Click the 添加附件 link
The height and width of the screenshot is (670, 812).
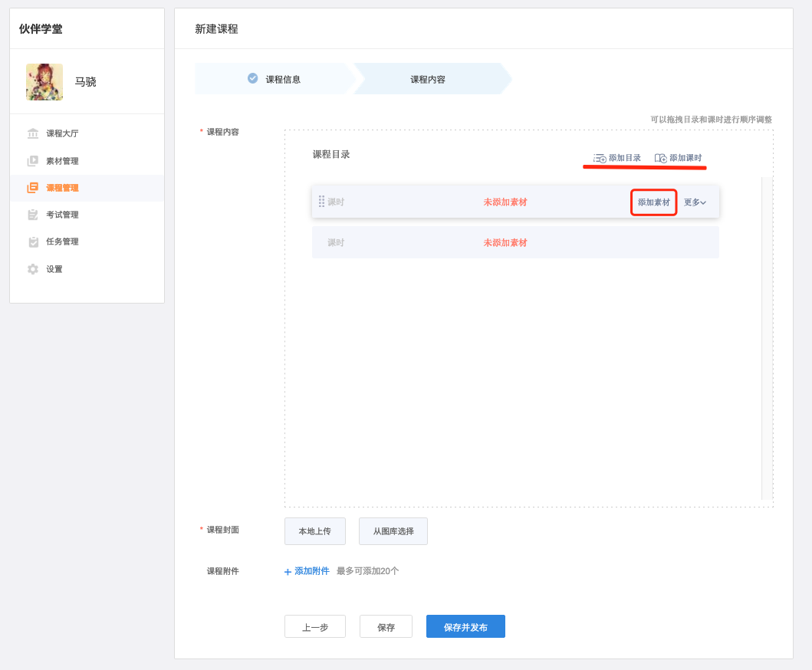307,571
